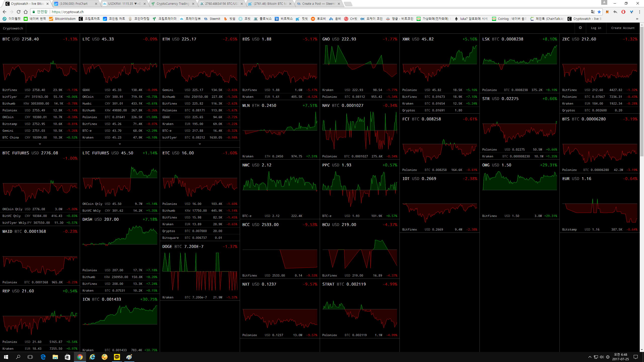The height and width of the screenshot is (362, 644).
Task: Open the Windows Start menu
Action: 6,357
